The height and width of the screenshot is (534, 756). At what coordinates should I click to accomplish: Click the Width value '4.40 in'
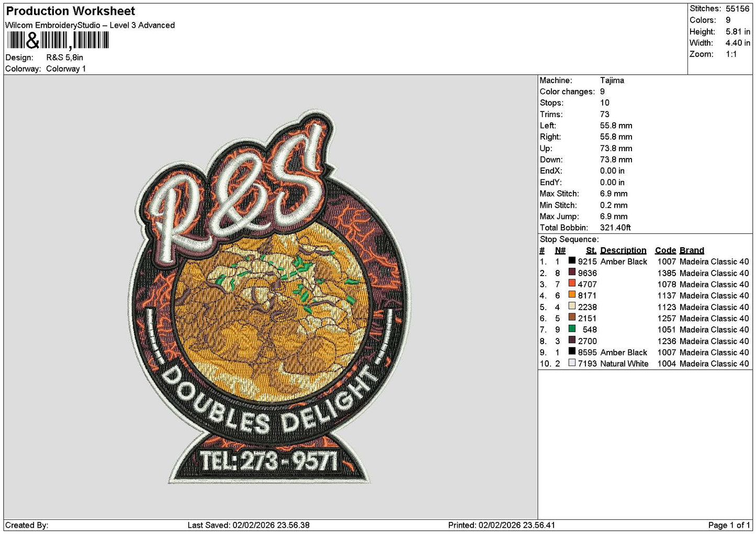click(x=738, y=43)
